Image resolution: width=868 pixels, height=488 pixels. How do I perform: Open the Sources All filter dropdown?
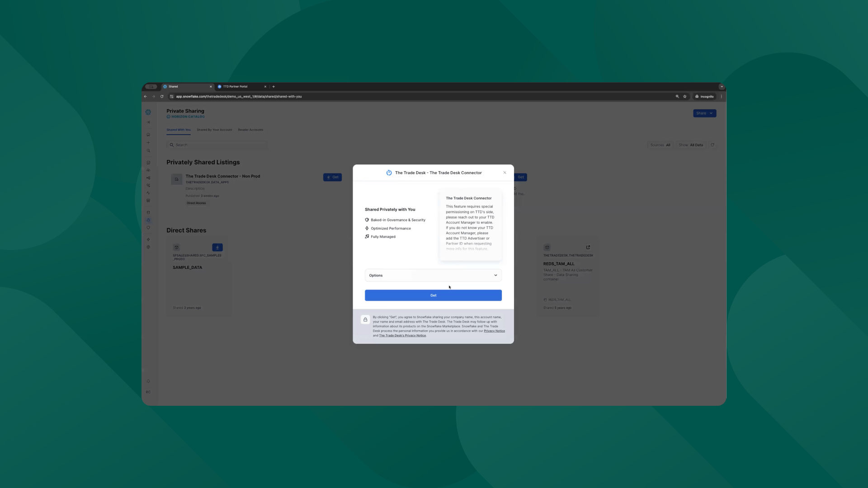click(660, 145)
